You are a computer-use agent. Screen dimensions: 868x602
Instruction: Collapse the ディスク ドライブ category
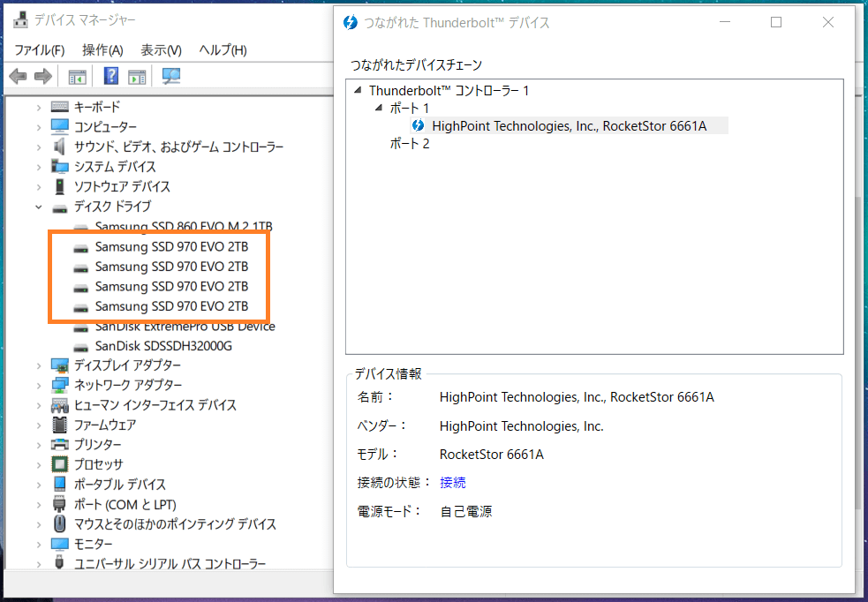pyautogui.click(x=39, y=207)
